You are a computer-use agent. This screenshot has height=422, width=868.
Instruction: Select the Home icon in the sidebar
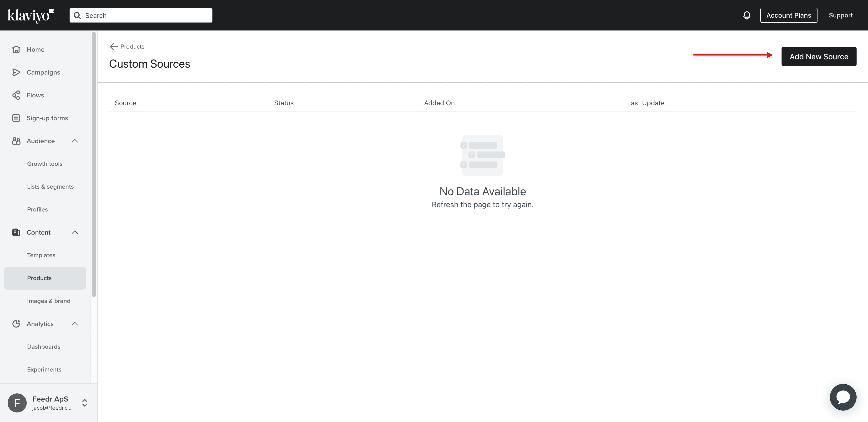(x=16, y=49)
